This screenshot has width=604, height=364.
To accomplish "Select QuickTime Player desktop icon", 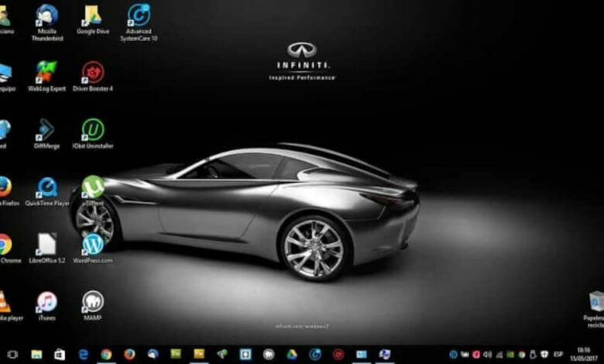I will coord(47,191).
